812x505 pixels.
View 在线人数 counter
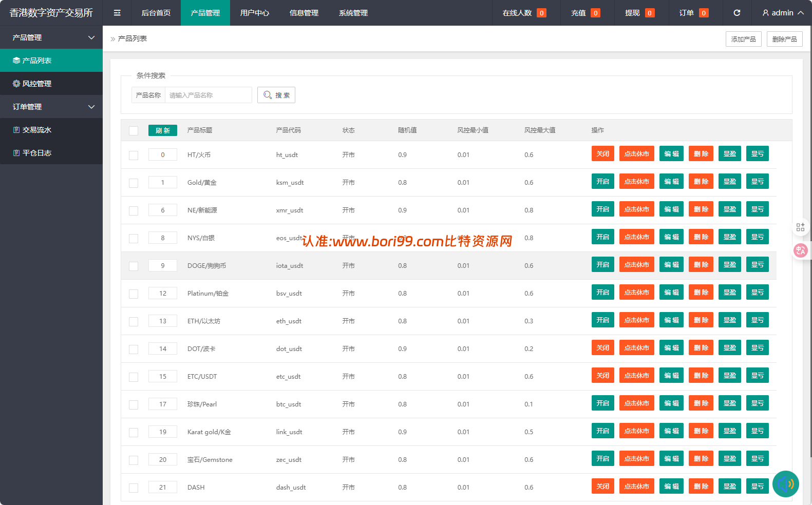click(524, 13)
